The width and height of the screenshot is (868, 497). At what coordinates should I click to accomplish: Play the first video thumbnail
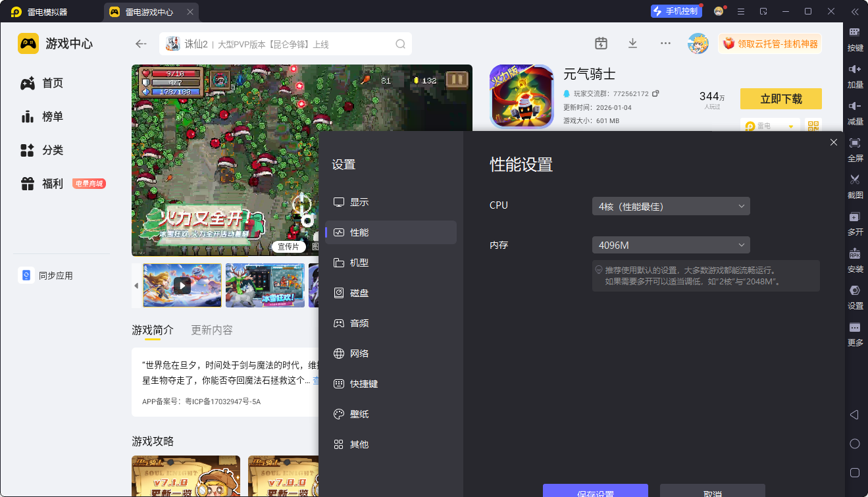point(182,285)
